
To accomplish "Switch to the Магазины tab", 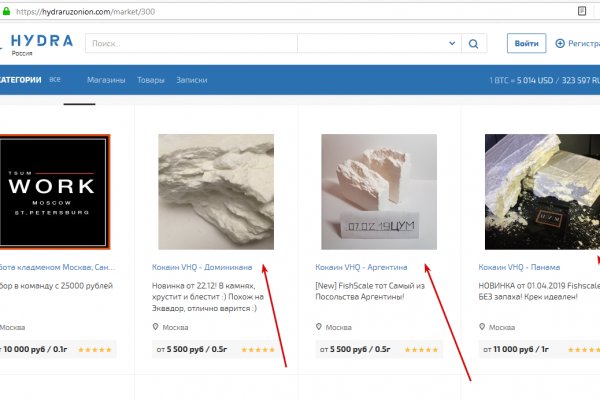I will tap(106, 79).
